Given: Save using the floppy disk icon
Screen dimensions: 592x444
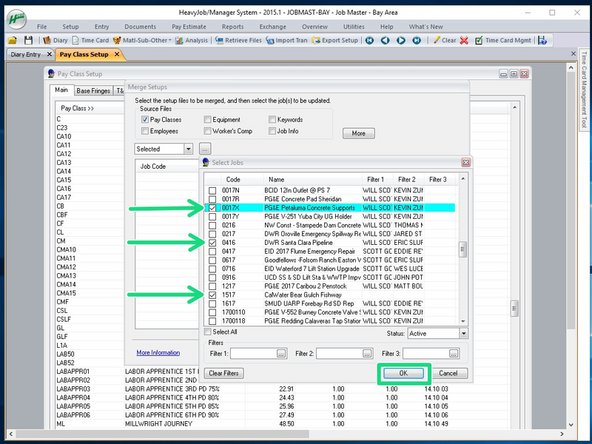Looking at the screenshot, I should 28,40.
